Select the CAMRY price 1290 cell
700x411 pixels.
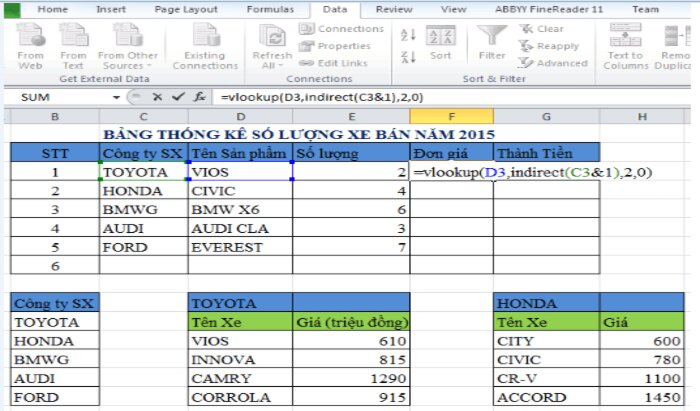pos(351,378)
